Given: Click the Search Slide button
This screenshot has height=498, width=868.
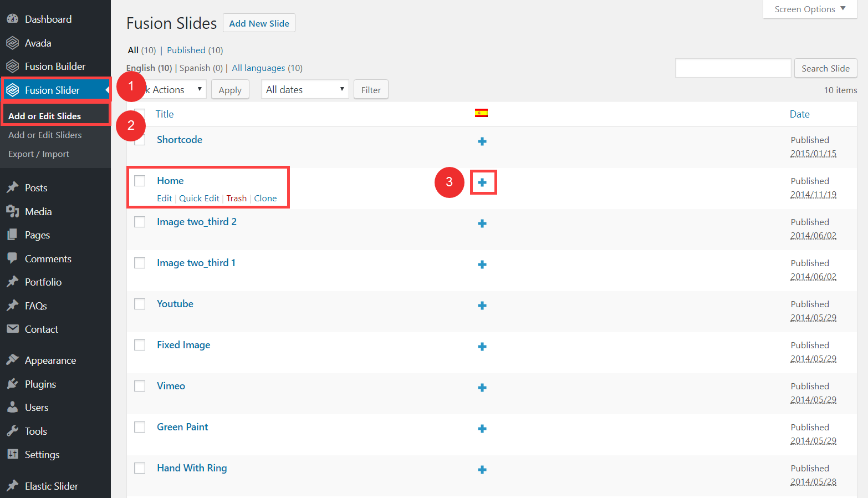Looking at the screenshot, I should pos(825,68).
